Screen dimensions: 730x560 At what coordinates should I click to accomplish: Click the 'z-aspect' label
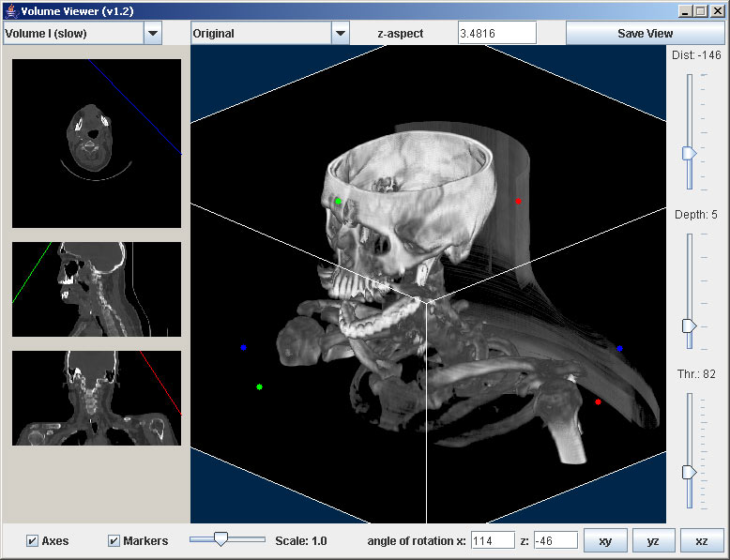(401, 34)
